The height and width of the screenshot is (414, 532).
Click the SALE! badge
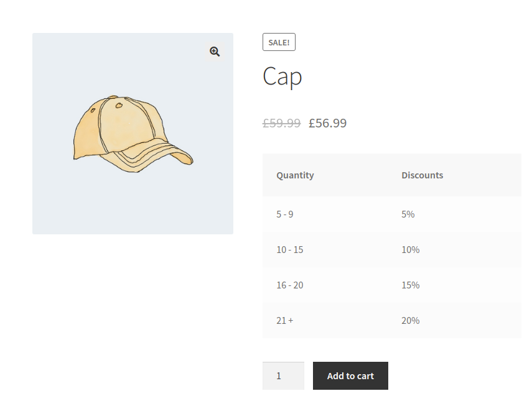[279, 42]
